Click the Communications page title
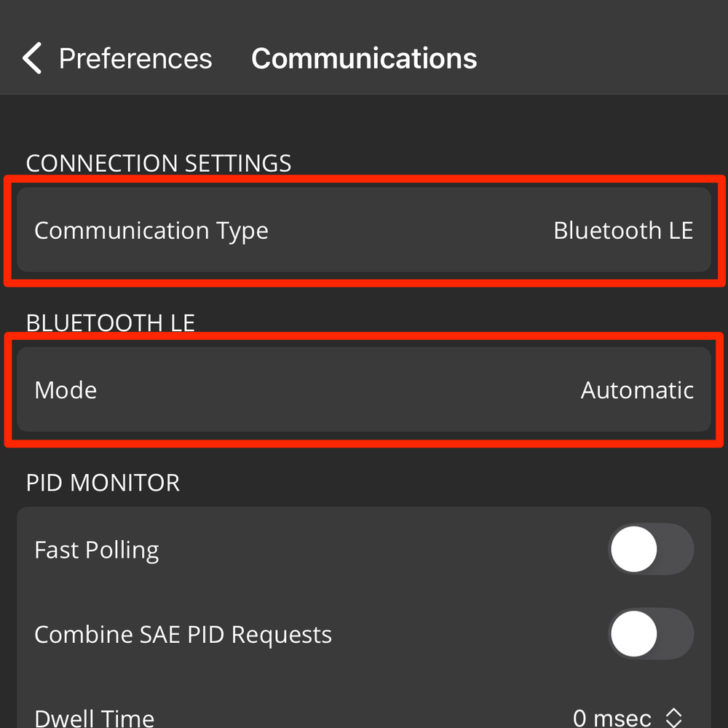This screenshot has width=728, height=728. click(364, 58)
